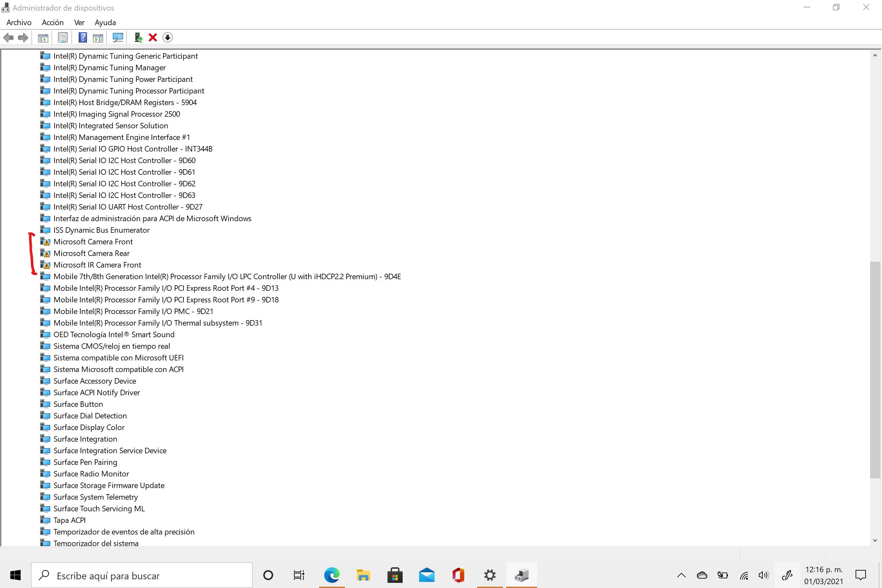Click the Forward arrow toolbar button
The width and height of the screenshot is (882, 588).
coord(23,37)
